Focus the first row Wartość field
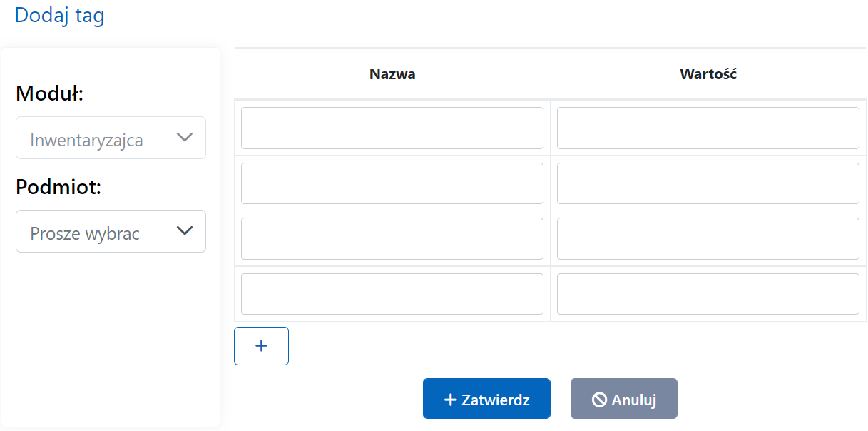The width and height of the screenshot is (868, 431). click(708, 128)
